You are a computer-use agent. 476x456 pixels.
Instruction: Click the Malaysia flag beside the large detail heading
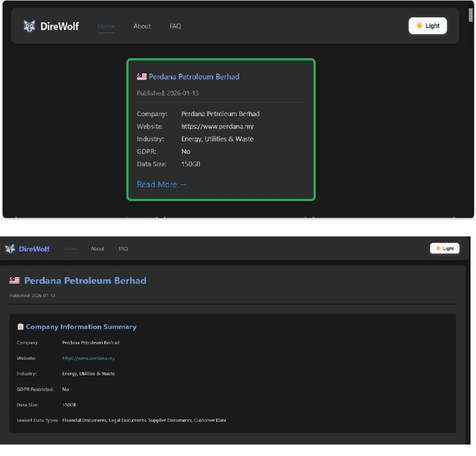[x=15, y=281]
